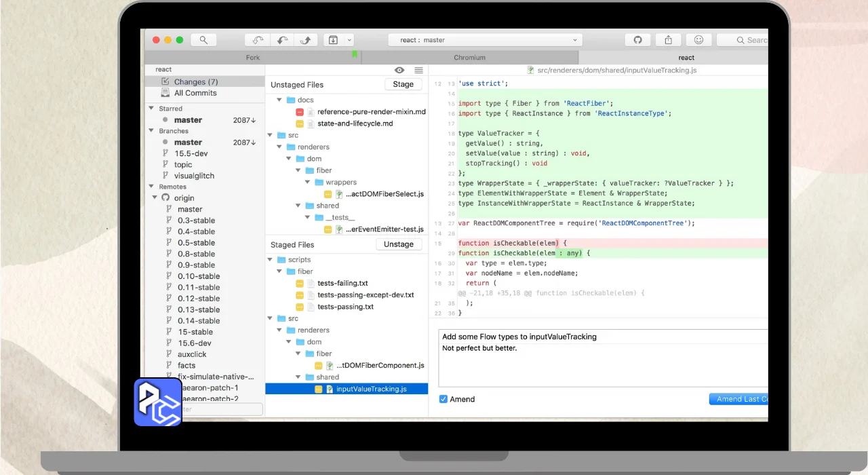Uncheck the Amend checkbox
This screenshot has height=475, width=868.
pos(443,399)
